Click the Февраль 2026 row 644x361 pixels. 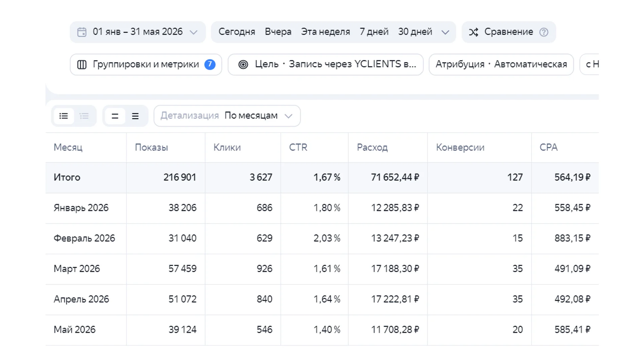click(322, 239)
